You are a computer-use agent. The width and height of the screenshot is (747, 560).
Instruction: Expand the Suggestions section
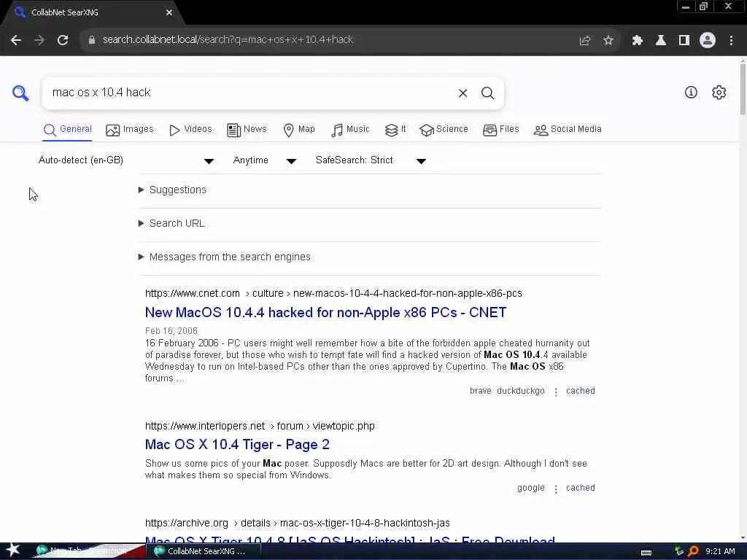172,190
